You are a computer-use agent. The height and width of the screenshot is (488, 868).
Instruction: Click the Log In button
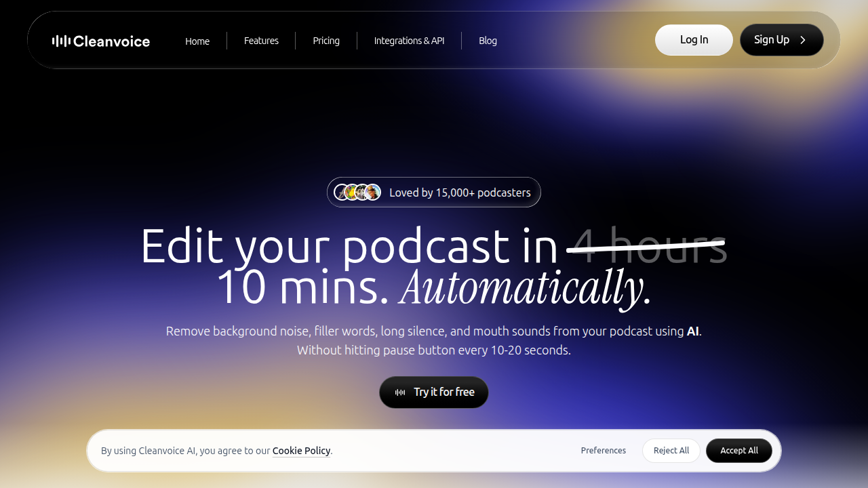tap(694, 40)
